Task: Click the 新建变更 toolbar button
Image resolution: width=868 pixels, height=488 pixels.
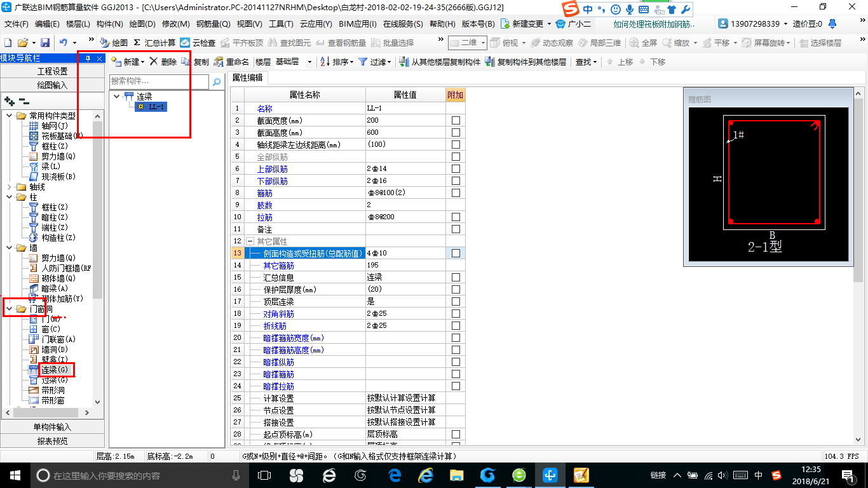Action: [x=526, y=24]
